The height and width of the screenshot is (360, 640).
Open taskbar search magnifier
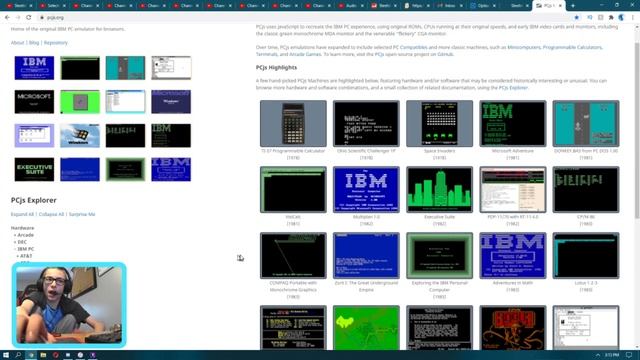tap(18, 355)
